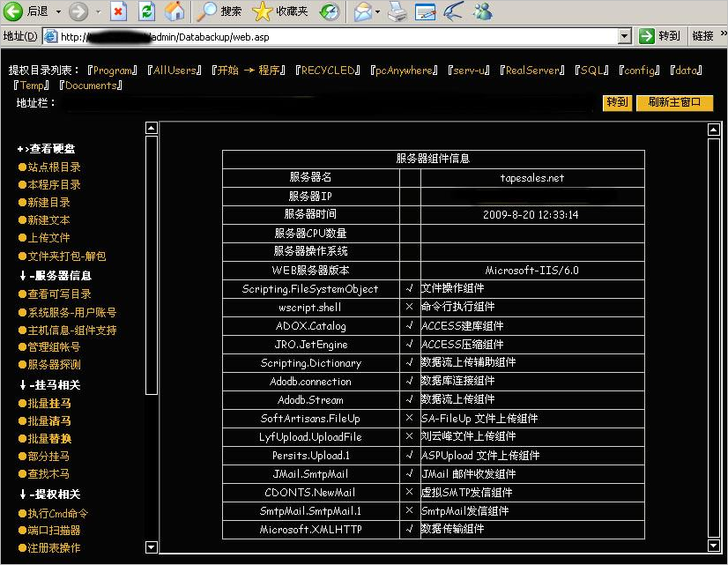Viewport: 728px width, 565px height.
Task: Go to the home page icon
Action: [x=174, y=11]
